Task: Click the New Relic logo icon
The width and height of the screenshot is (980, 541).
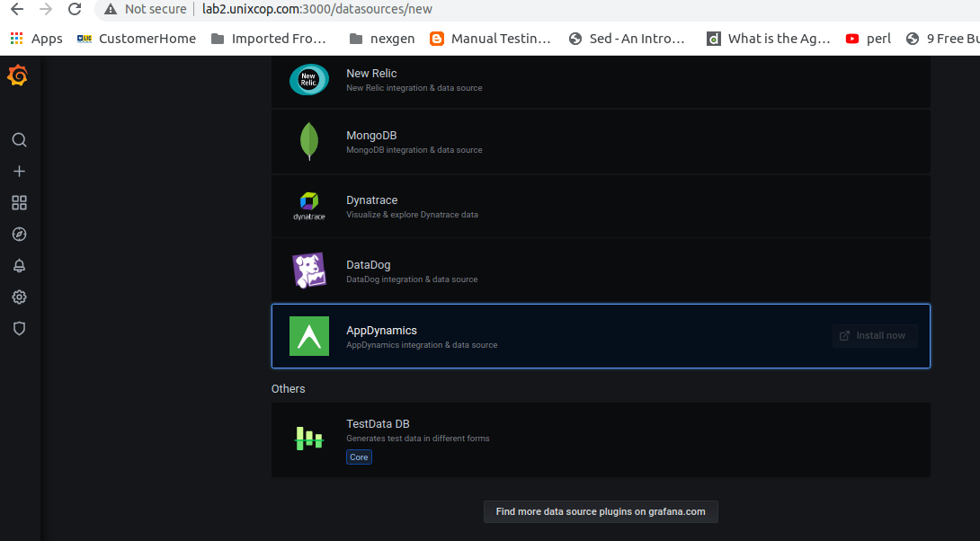Action: (309, 79)
